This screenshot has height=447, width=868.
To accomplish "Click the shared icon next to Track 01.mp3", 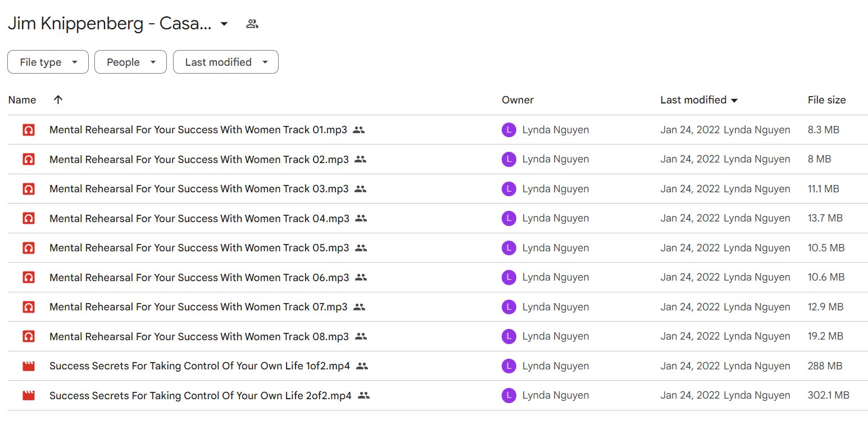I will (359, 130).
